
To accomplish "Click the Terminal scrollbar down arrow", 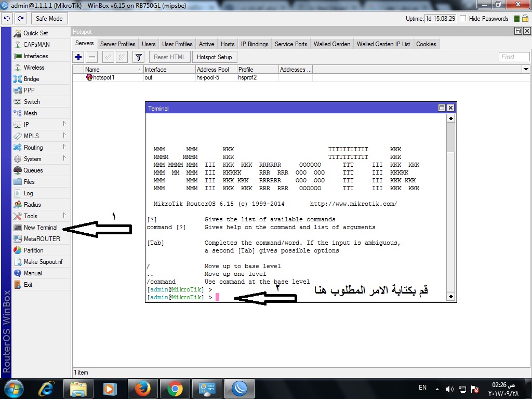I will click(450, 297).
